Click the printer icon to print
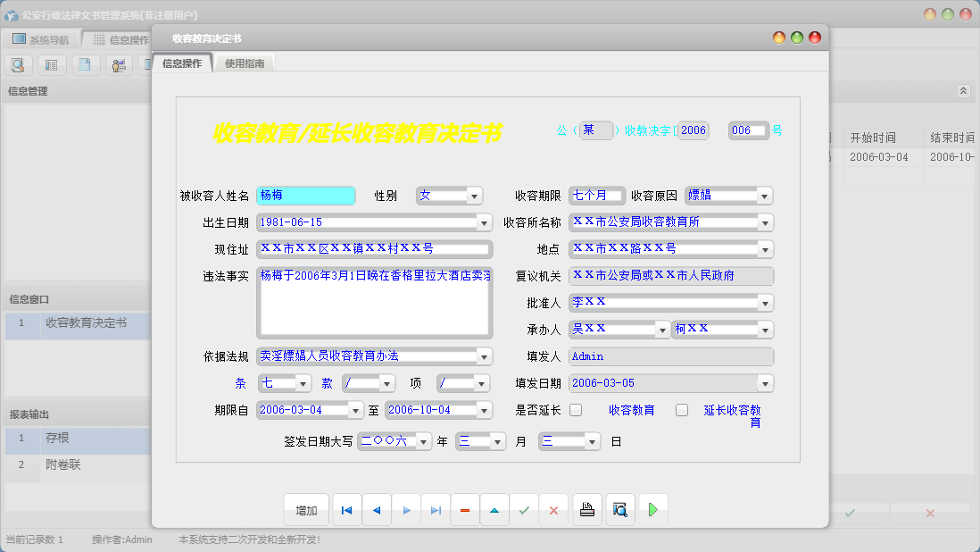 pos(586,510)
